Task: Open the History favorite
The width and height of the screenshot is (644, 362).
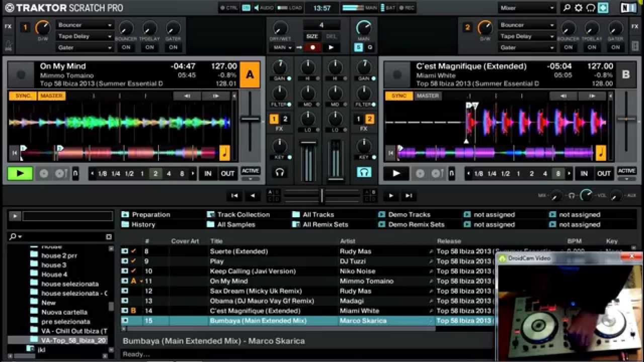Action: click(143, 225)
